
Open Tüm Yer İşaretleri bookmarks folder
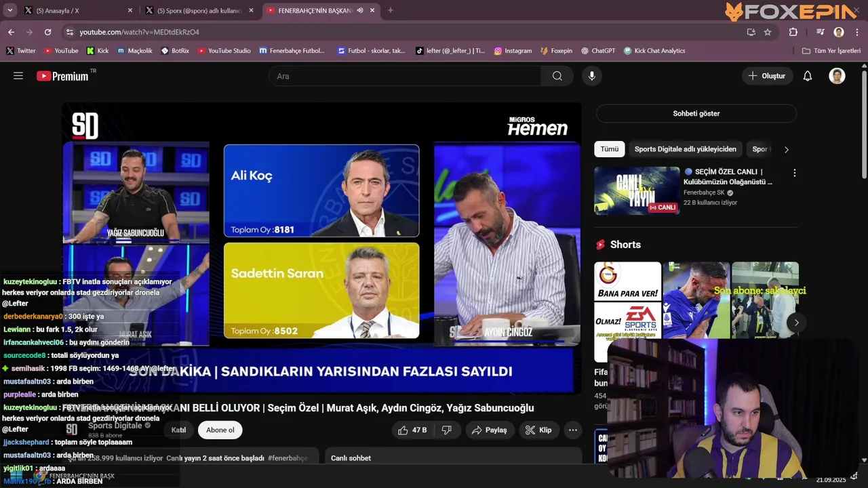831,51
